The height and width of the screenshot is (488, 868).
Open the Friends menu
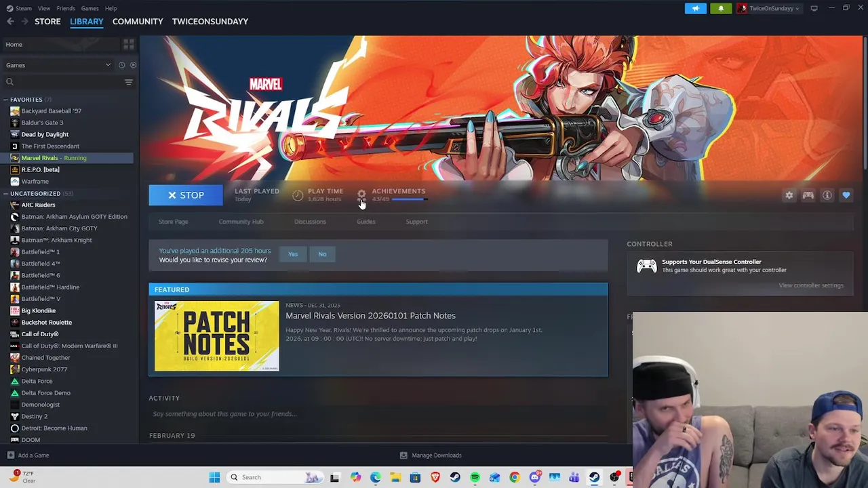click(x=66, y=8)
